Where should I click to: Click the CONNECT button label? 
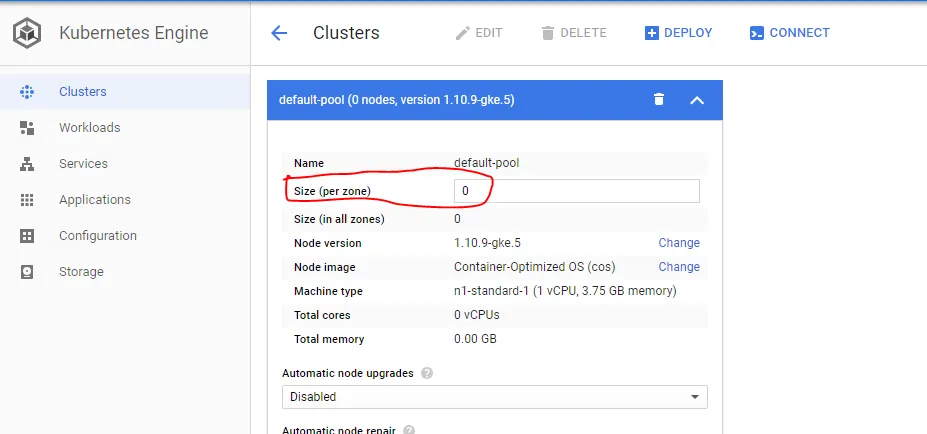pyautogui.click(x=799, y=33)
